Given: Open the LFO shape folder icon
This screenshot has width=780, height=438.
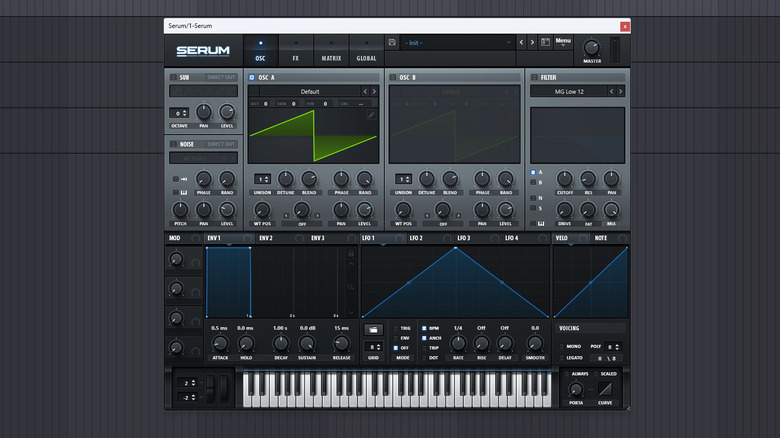Looking at the screenshot, I should [373, 329].
